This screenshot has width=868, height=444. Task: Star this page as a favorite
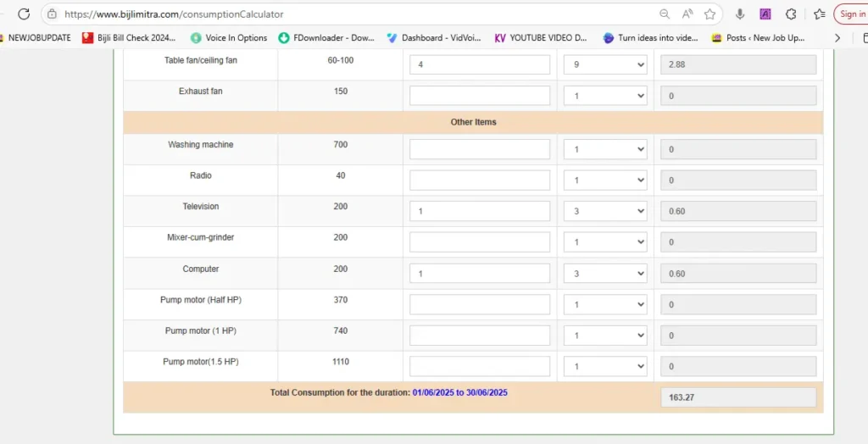[x=710, y=14]
